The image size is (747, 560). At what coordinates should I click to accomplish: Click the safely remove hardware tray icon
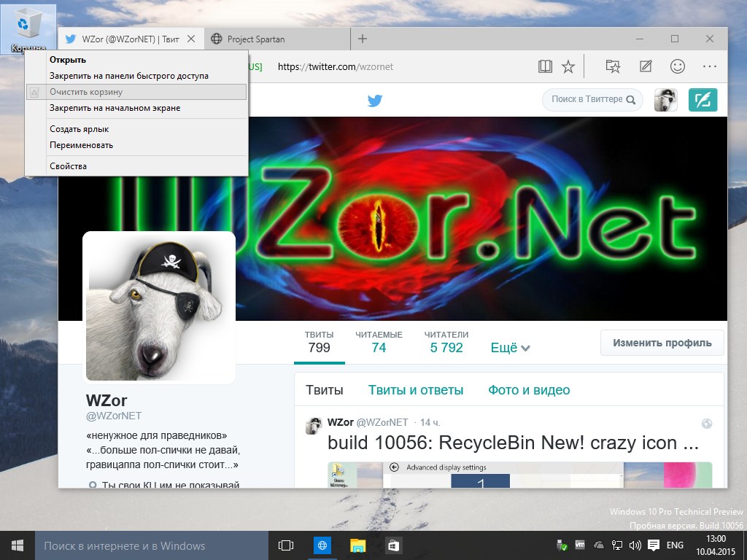point(562,545)
